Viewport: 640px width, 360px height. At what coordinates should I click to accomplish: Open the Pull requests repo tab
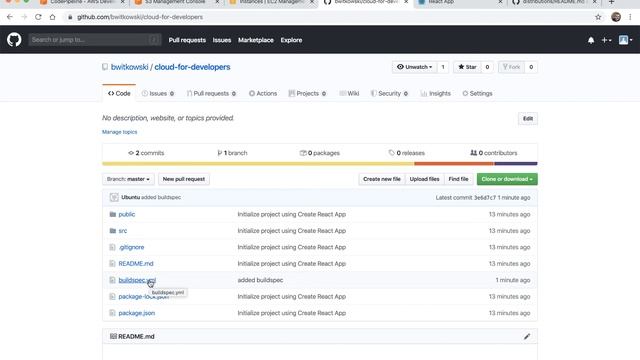click(211, 93)
